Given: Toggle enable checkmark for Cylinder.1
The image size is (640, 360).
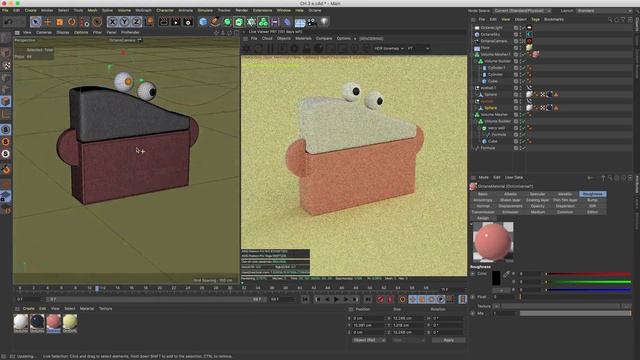Looking at the screenshot, I should point(523,68).
